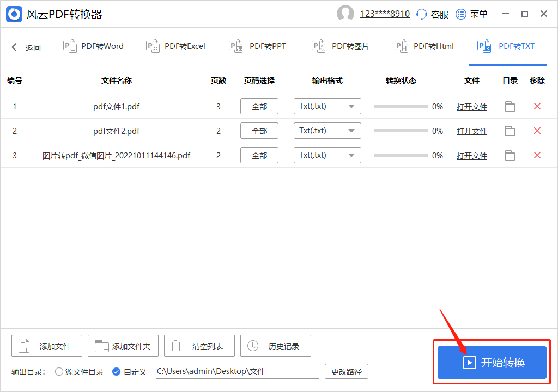The image size is (558, 392).
Task: Click 页码选择 column header
Action: coord(259,81)
